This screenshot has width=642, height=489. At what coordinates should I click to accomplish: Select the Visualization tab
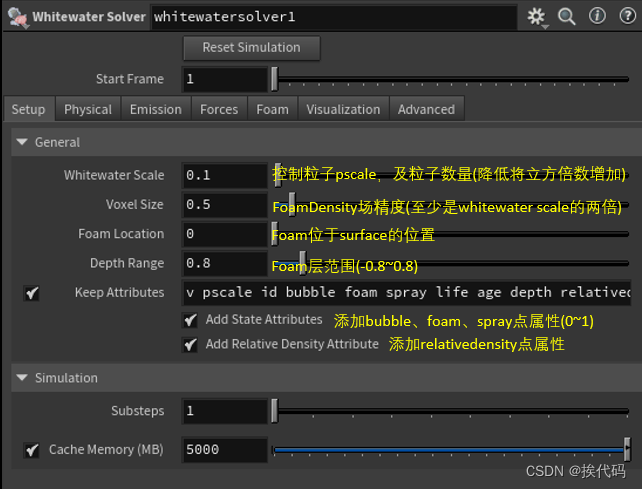coord(343,109)
